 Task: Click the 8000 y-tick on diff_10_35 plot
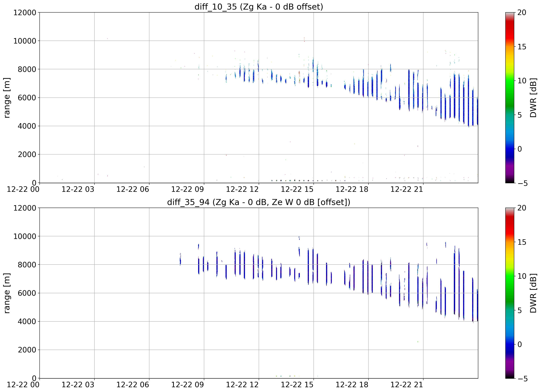pos(27,69)
